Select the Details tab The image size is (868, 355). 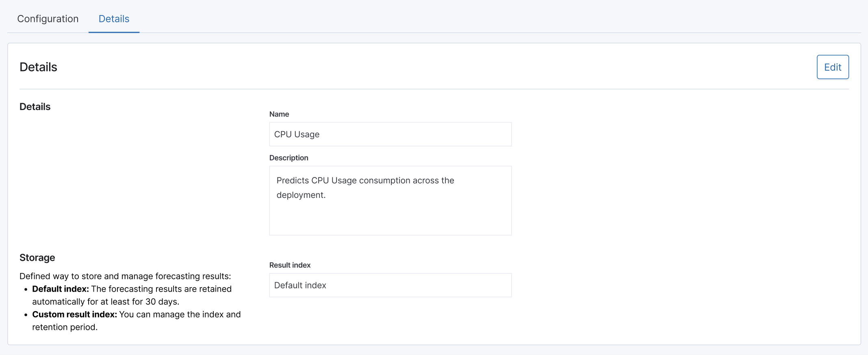point(114,19)
